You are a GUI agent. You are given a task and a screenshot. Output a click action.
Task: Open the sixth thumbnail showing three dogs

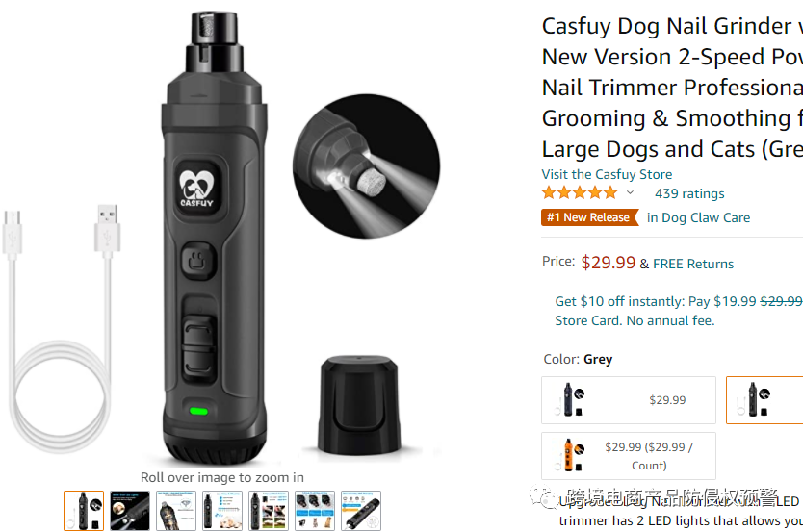point(315,511)
